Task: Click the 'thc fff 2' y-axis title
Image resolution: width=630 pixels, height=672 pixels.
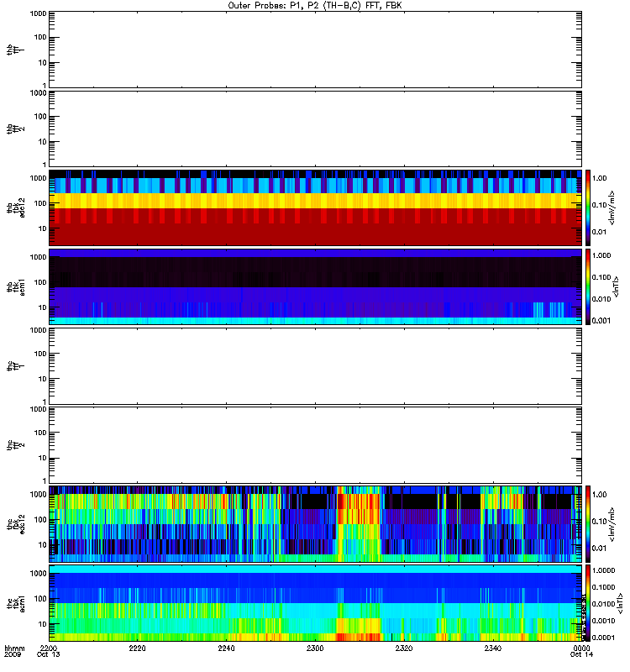Action: coord(15,445)
